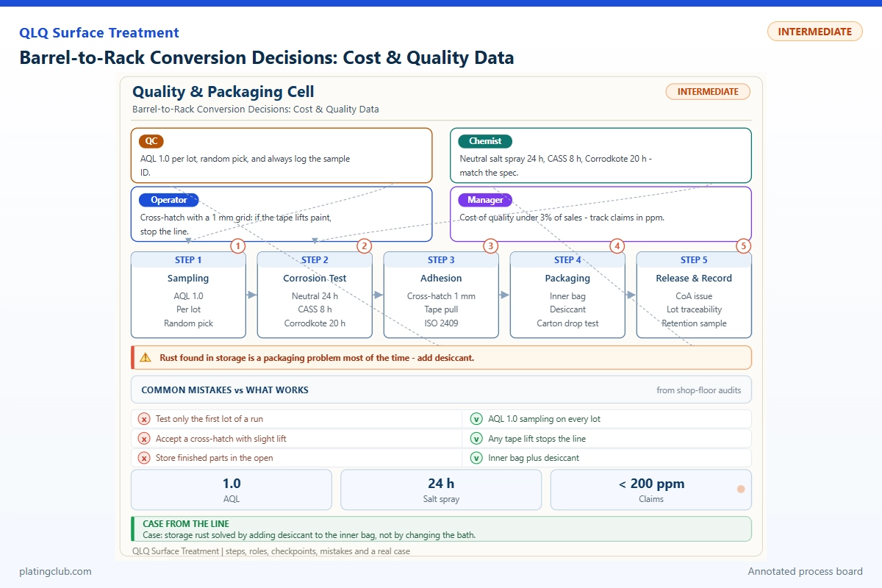Click the '< 200 ppm' Claims stat value
Viewport: 882px width, 588px height.
coord(651,484)
